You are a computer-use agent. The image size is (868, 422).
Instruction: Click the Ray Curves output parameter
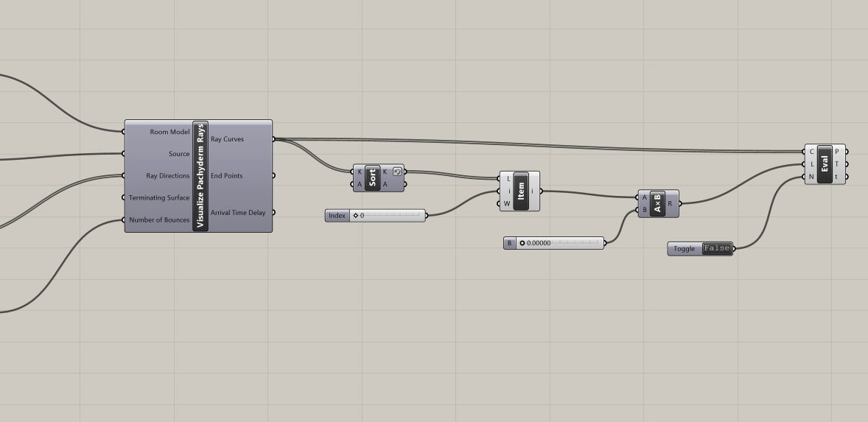point(227,139)
